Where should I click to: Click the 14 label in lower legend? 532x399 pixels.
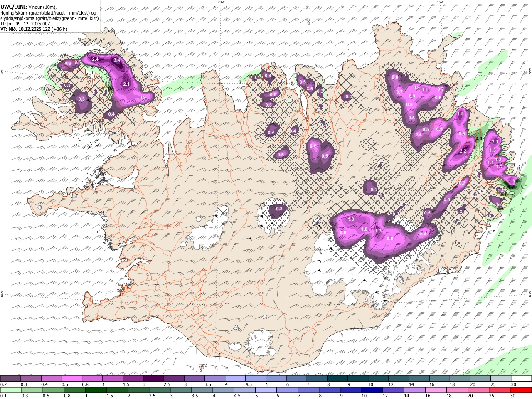pyautogui.click(x=406, y=396)
